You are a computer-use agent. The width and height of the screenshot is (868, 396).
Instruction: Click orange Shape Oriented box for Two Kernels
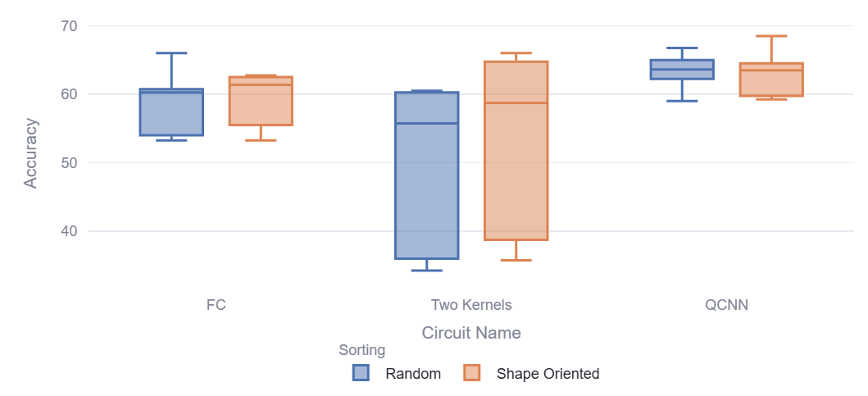tap(516, 151)
